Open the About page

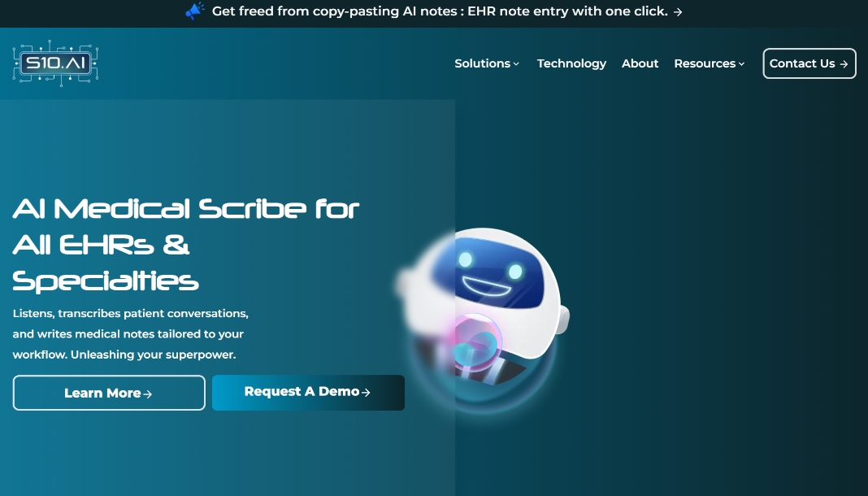(x=640, y=63)
